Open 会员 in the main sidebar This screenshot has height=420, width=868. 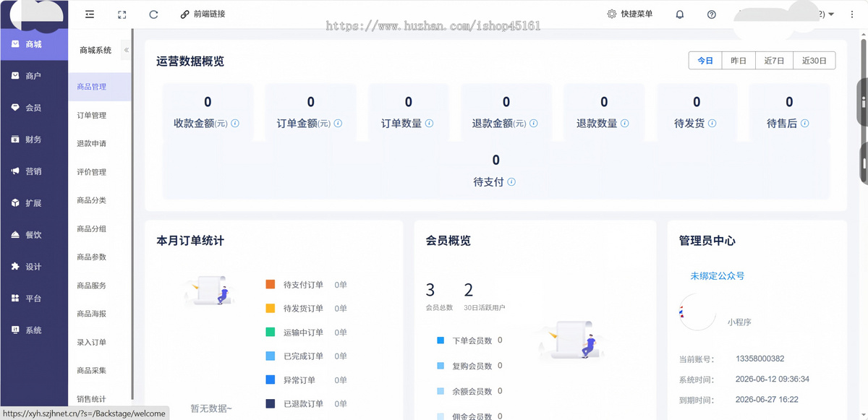[x=34, y=108]
